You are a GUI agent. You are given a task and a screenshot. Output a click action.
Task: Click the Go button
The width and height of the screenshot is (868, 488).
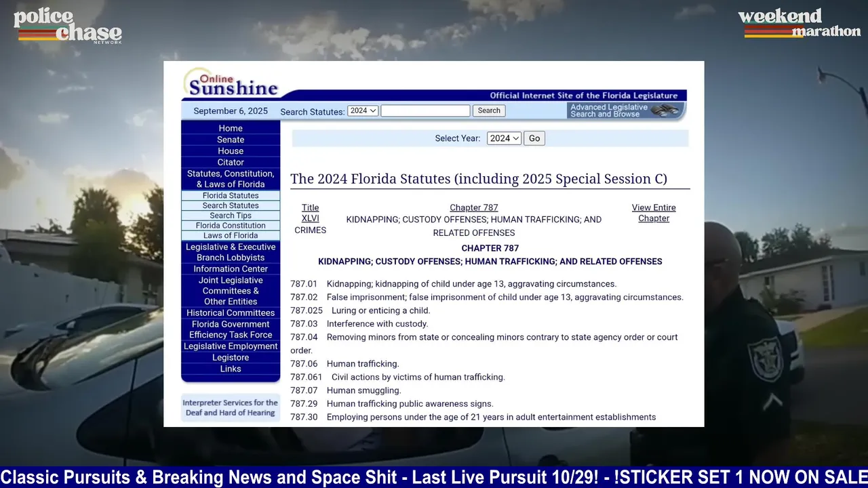534,138
